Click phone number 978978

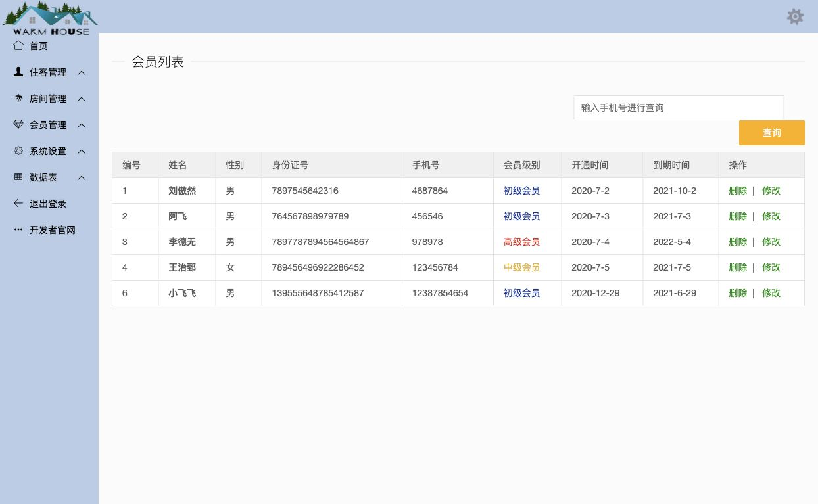coord(427,242)
